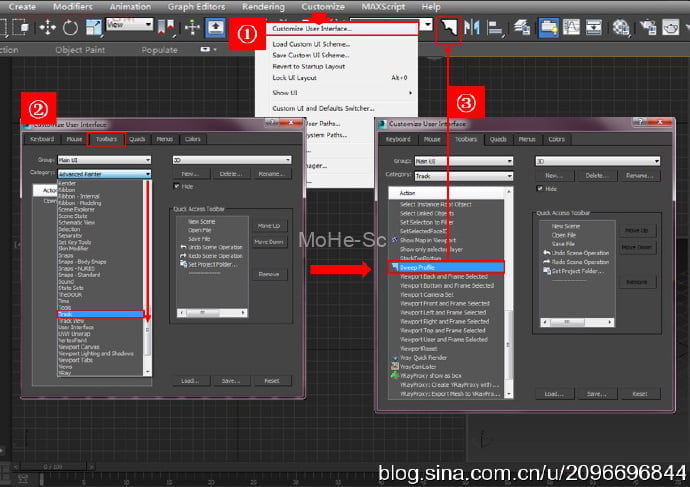Screen dimensions: 690x487
Task: Switch to the Quads tab in left dialog
Action: click(x=137, y=139)
